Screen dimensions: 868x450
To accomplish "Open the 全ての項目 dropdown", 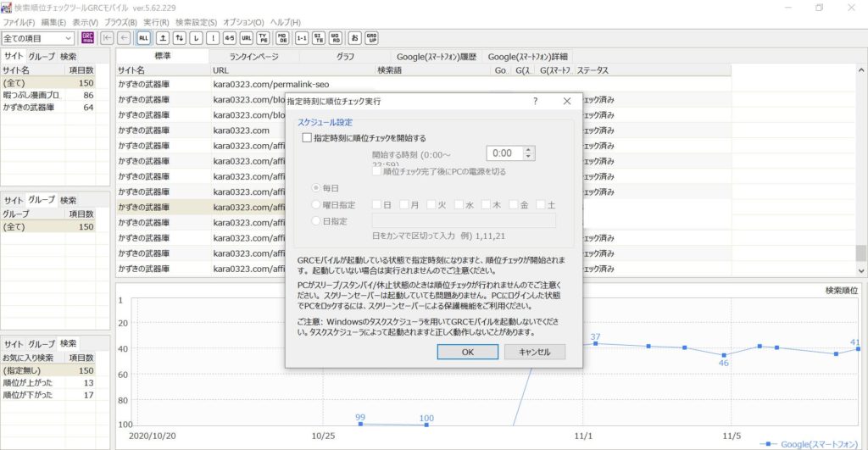I will [38, 38].
